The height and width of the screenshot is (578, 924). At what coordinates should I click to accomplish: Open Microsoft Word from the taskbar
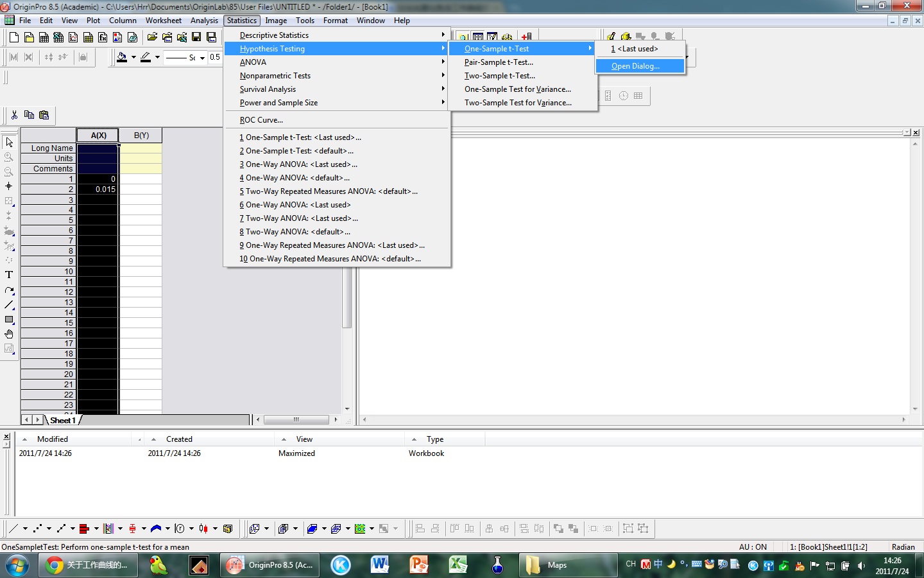(x=380, y=565)
